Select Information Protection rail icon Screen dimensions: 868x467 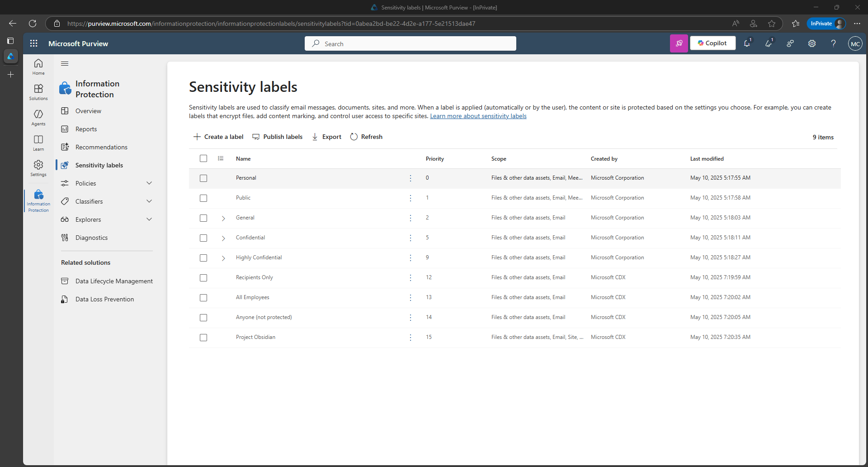(38, 200)
